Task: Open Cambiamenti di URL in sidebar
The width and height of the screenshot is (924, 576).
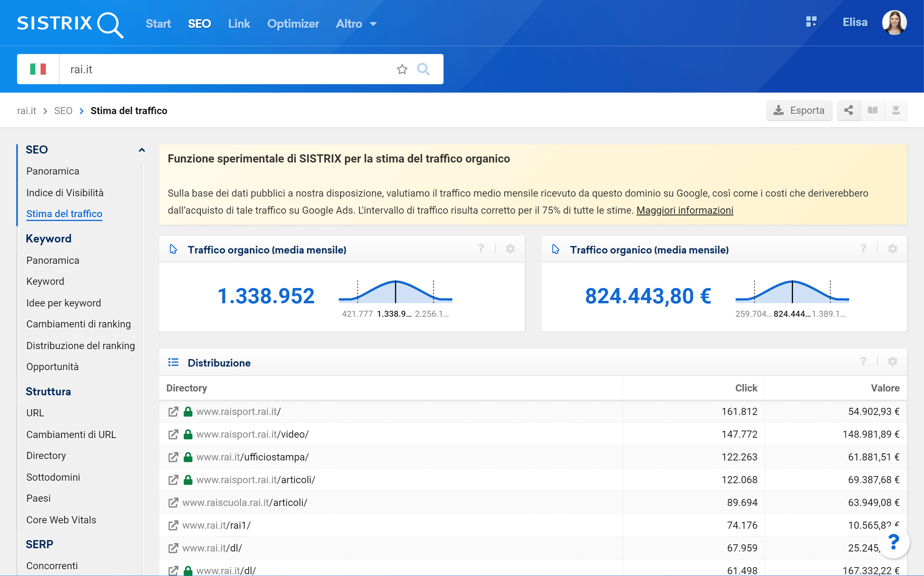Action: 71,434
